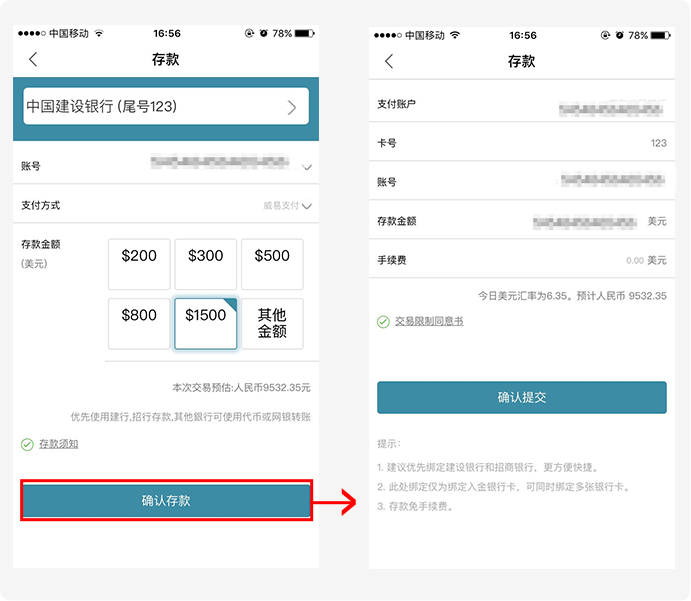Tap battery icon in left phone status bar

click(x=306, y=33)
